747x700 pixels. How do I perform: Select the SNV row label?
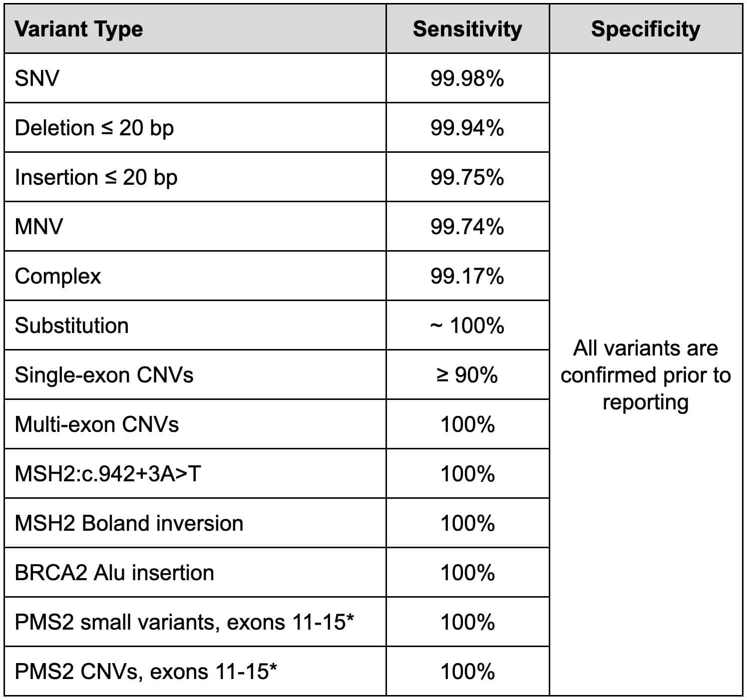click(37, 78)
